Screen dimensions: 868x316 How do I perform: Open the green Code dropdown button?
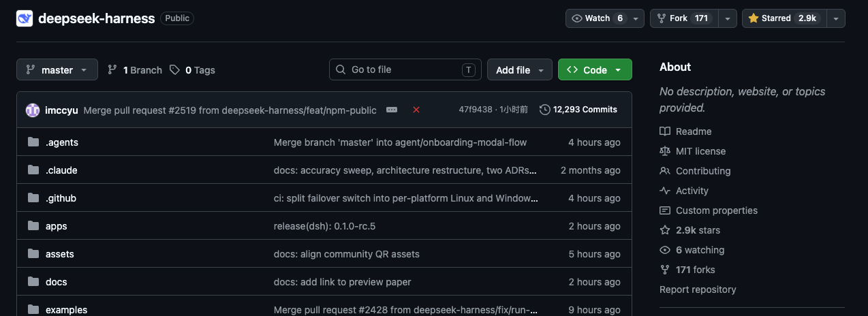pos(595,69)
